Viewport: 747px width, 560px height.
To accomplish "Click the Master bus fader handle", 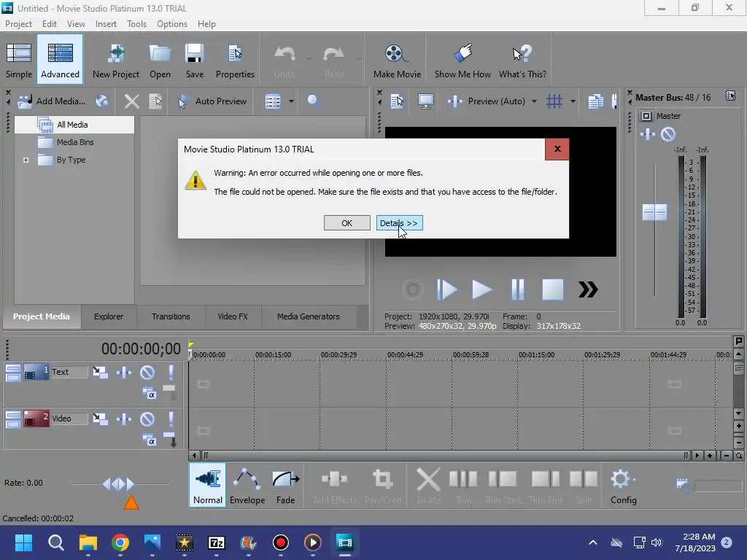I will (x=654, y=212).
